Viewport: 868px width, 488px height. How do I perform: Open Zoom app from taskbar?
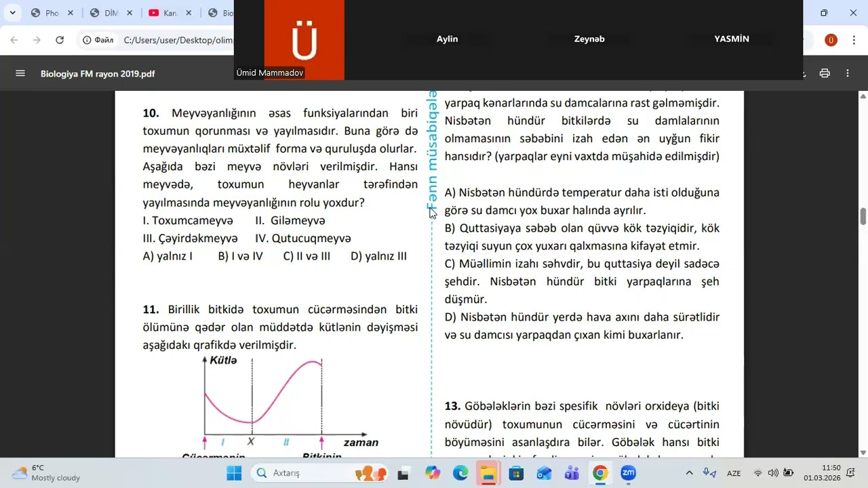point(628,473)
